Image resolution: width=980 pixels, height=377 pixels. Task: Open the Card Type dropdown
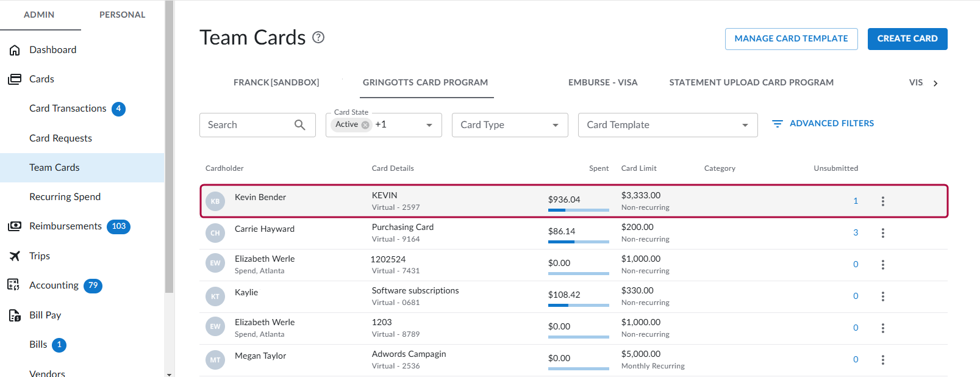coord(555,125)
